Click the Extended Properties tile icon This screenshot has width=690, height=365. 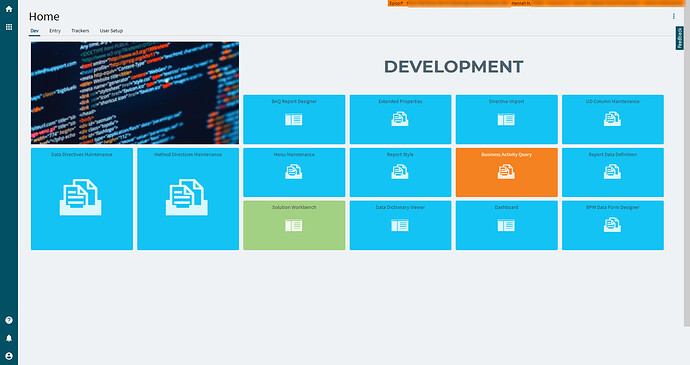(400, 119)
